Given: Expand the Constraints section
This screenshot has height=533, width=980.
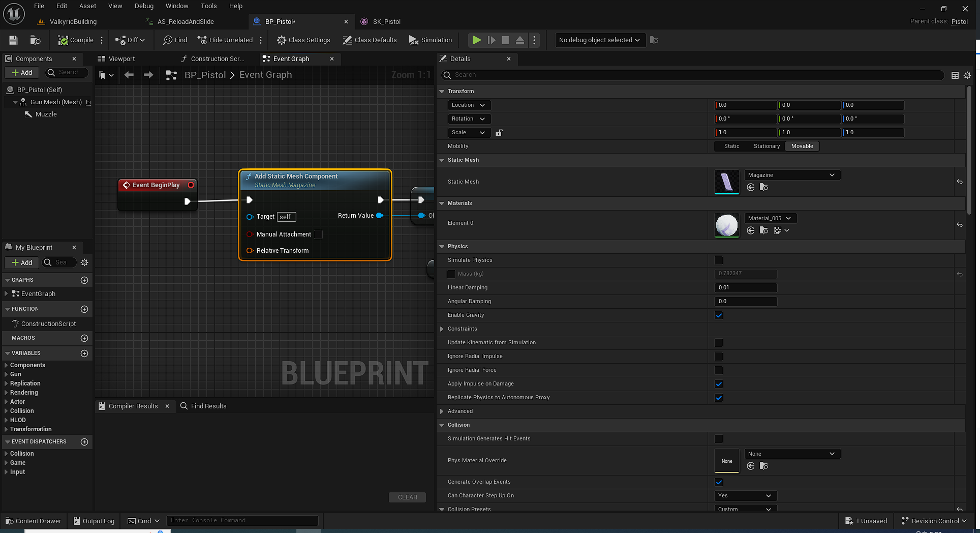Looking at the screenshot, I should click(442, 329).
